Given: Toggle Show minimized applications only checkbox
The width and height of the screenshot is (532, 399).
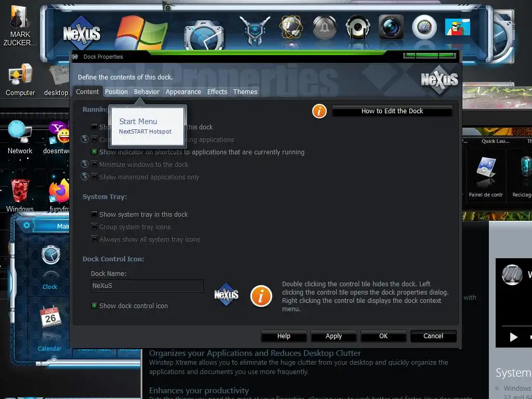Looking at the screenshot, I should [x=95, y=177].
